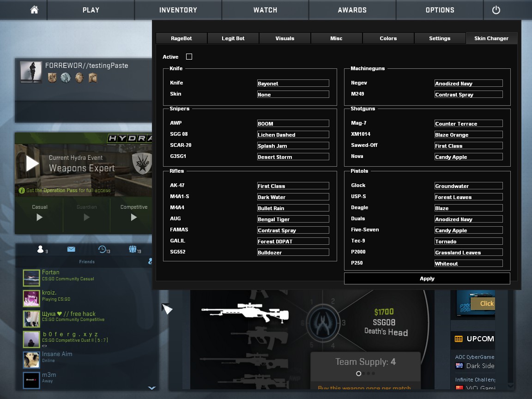Click the Guardian mode option
The height and width of the screenshot is (399, 532).
[x=86, y=213]
